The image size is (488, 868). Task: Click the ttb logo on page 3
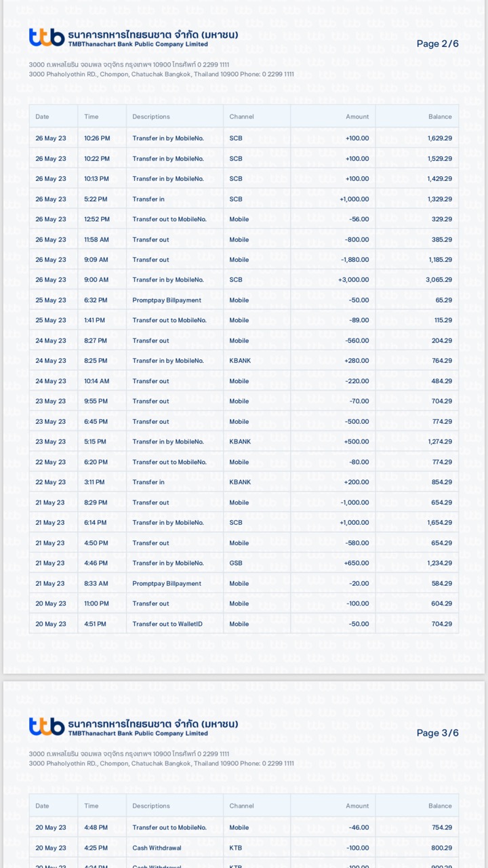(46, 727)
